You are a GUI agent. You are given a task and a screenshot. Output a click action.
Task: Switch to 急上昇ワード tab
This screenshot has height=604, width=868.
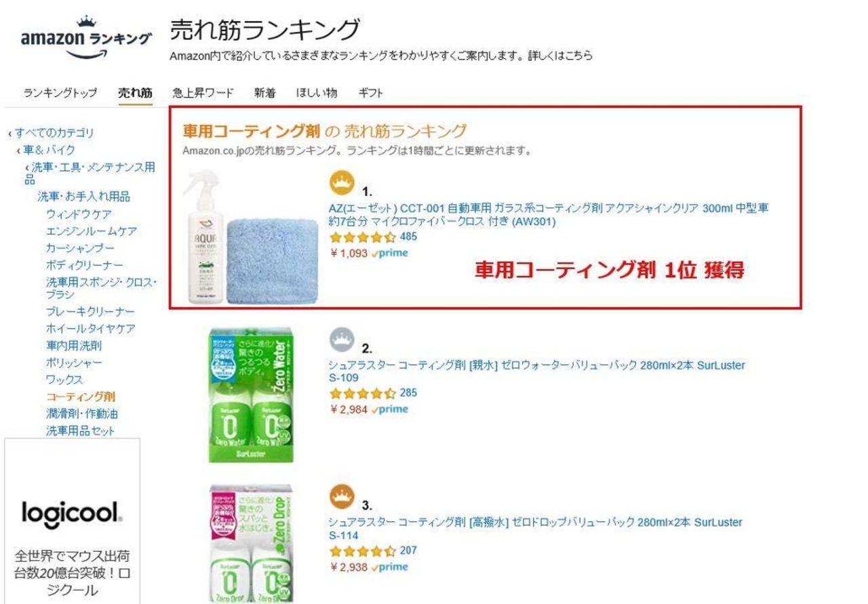[203, 94]
